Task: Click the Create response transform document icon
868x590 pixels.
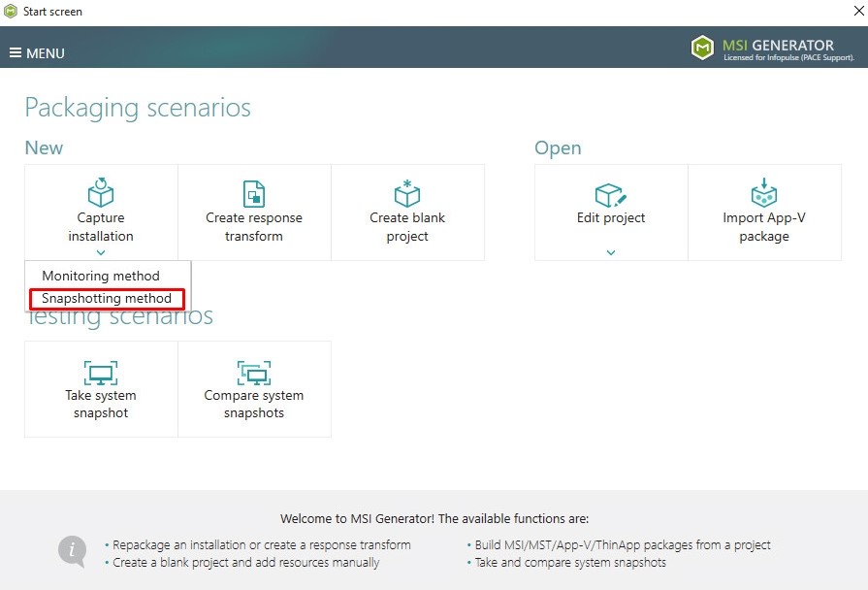Action: point(254,194)
